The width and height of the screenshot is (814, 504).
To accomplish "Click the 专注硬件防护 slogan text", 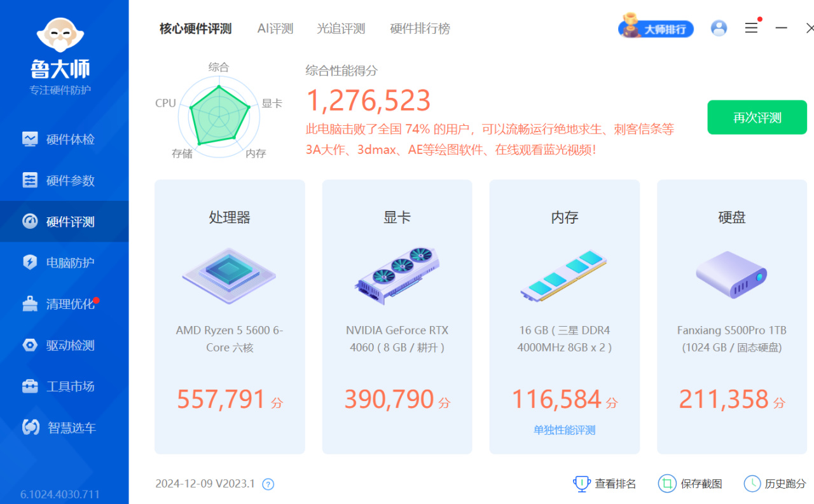I will coord(60,90).
